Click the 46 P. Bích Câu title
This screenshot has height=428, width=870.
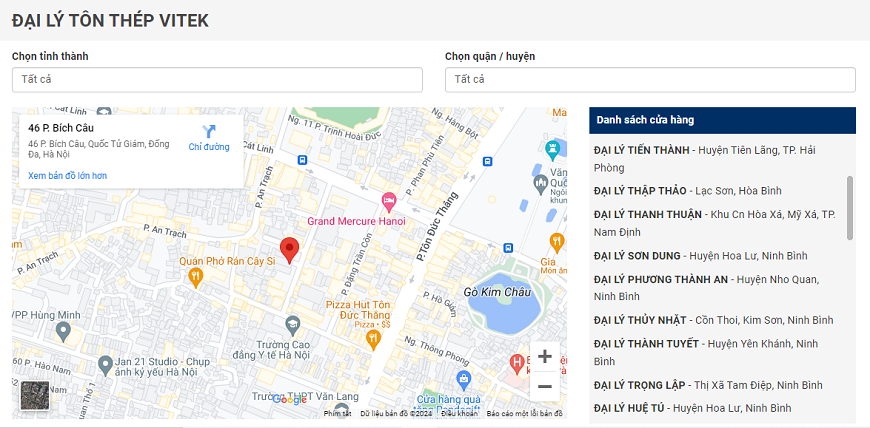[x=61, y=128]
